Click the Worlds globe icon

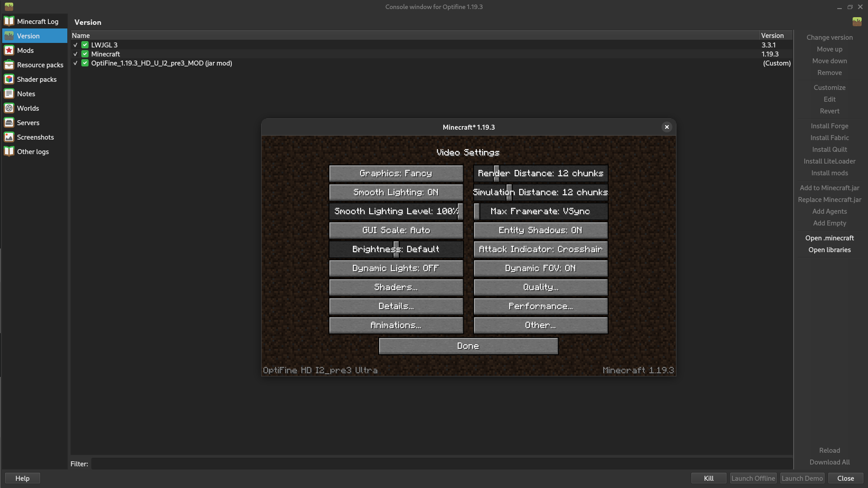click(9, 108)
